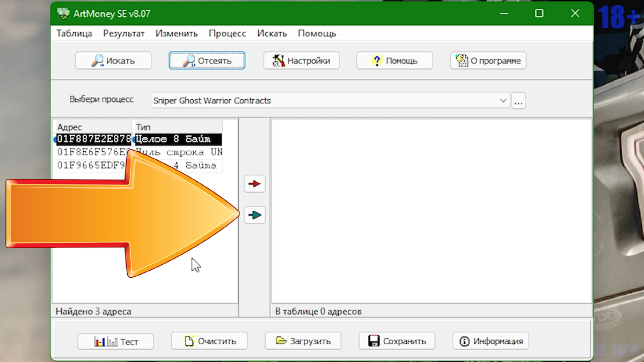Click the Отсеять filter button

click(x=207, y=61)
